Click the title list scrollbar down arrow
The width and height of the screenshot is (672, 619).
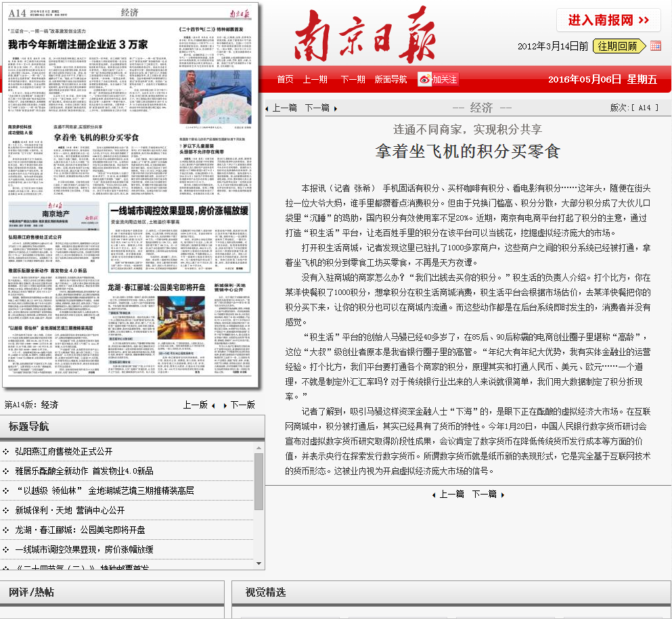259,564
